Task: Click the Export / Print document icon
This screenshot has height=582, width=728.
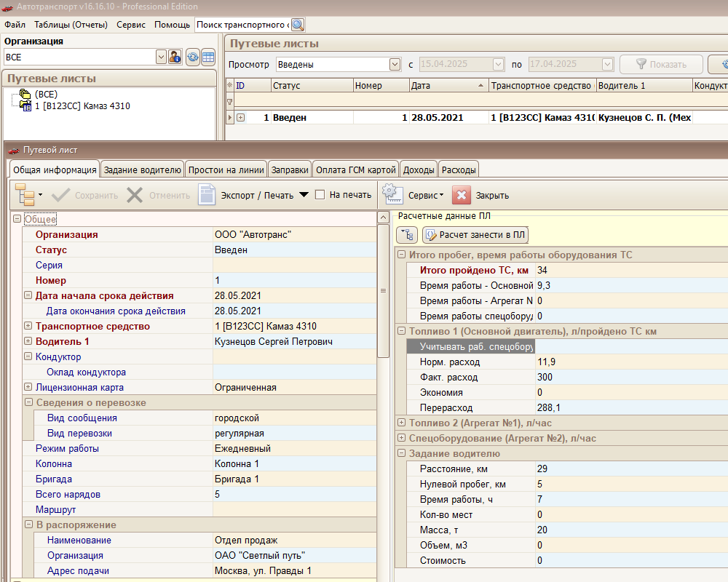Action: point(207,195)
